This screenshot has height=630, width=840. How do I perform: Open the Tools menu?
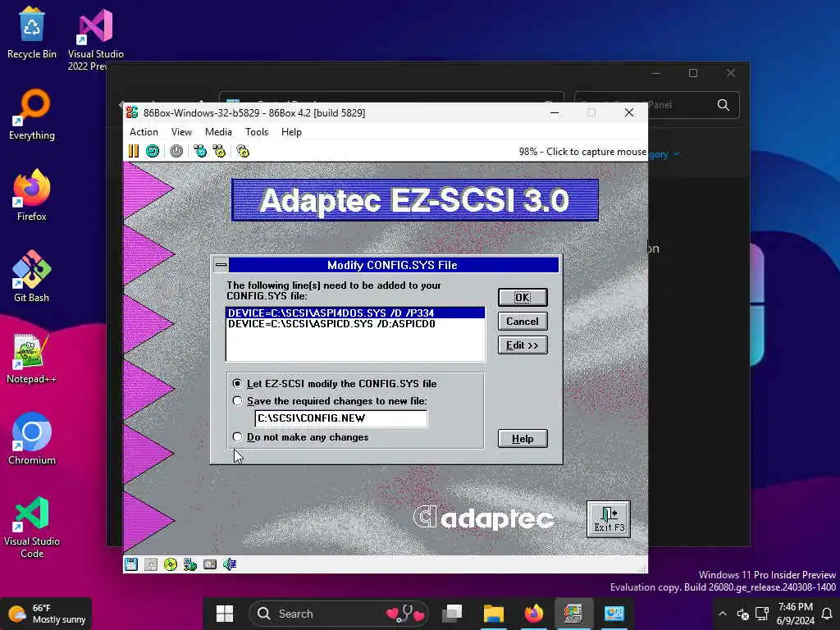[x=257, y=132]
